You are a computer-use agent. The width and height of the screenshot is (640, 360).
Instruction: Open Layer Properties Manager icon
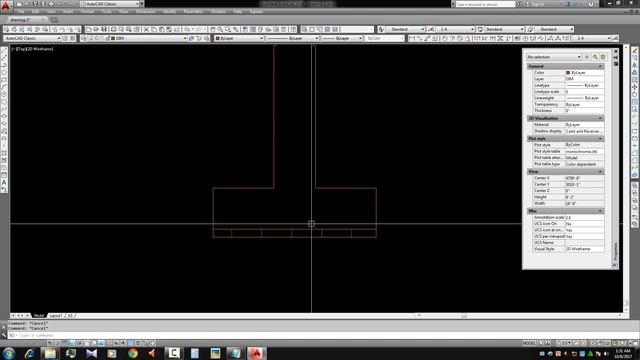coord(84,38)
